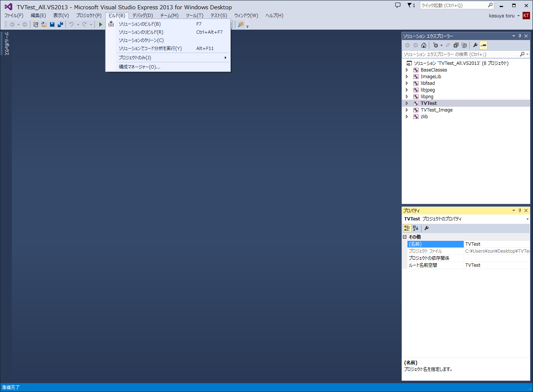The height and width of the screenshot is (392, 533).
Task: Click the Home icon in Solution Explorer
Action: [x=424, y=45]
